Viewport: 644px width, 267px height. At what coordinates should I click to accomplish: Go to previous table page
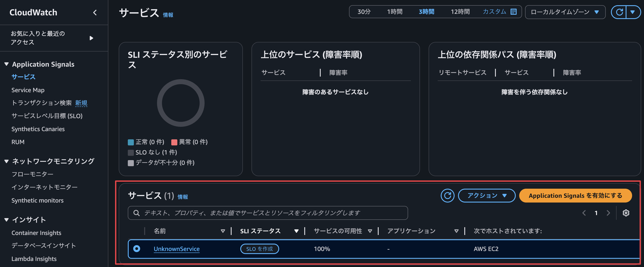(584, 213)
